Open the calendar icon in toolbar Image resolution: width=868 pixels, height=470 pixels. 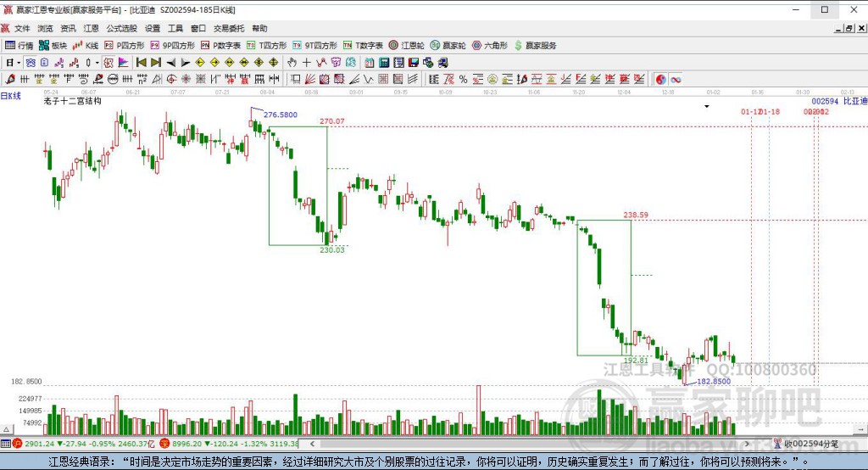coord(370,63)
